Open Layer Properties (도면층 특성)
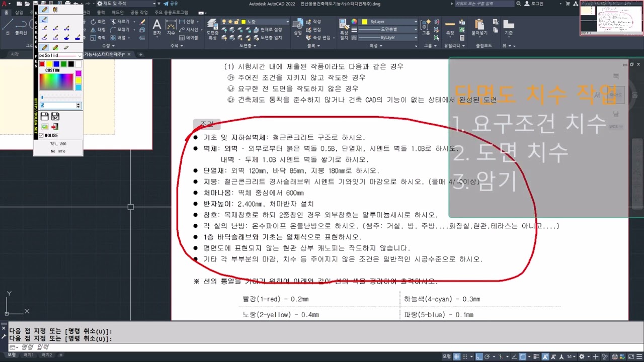Screen dimensions: 644x362 tap(212, 29)
